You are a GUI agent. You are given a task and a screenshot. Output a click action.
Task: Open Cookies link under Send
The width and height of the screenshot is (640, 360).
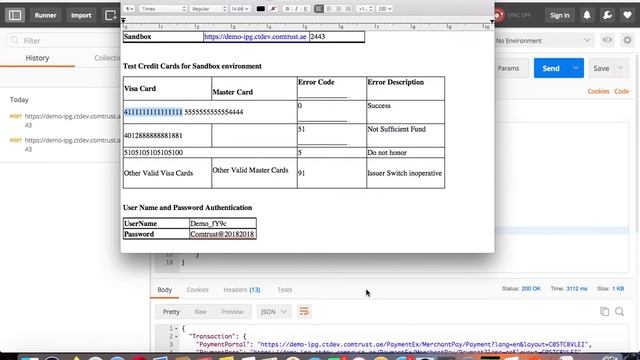point(598,91)
